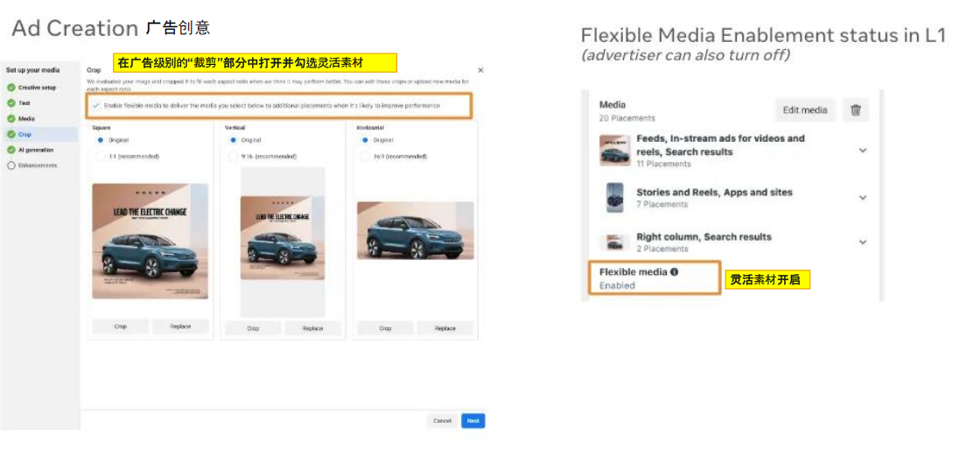Viewport: 980px width, 457px height.
Task: Click thumbnail for Stories and Reels placement
Action: [x=615, y=198]
